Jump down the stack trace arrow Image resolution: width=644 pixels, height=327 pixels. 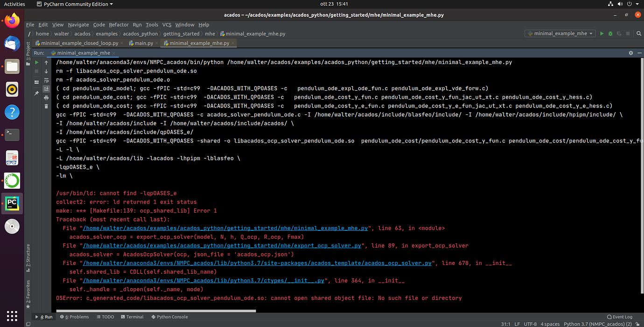(x=46, y=71)
